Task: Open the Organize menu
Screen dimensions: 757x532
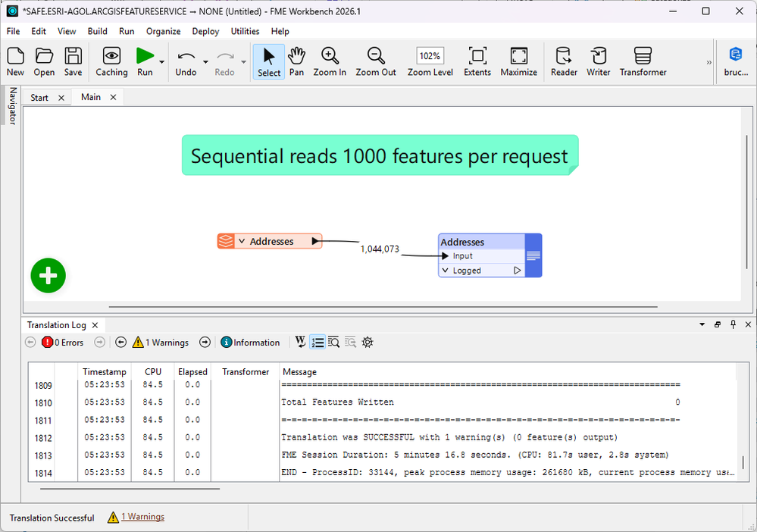Action: click(x=163, y=31)
